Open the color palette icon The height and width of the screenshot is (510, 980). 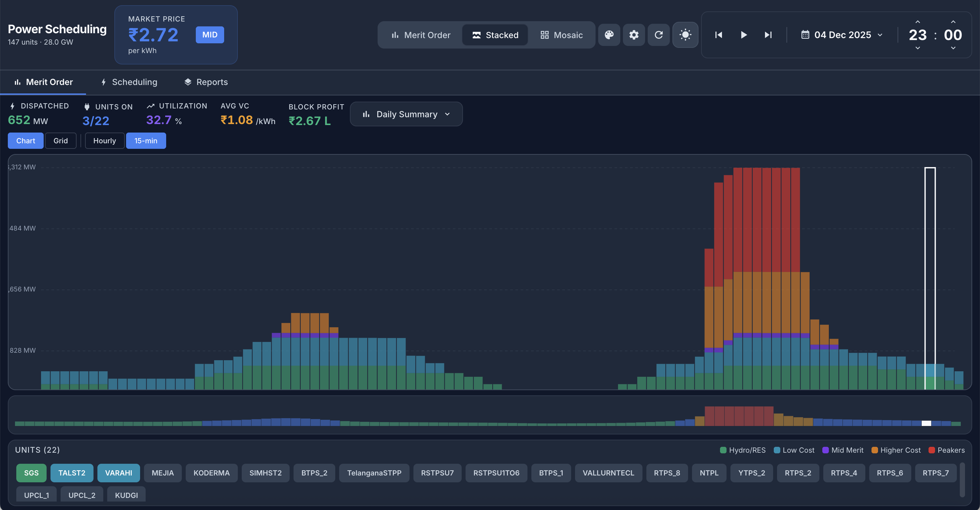609,35
